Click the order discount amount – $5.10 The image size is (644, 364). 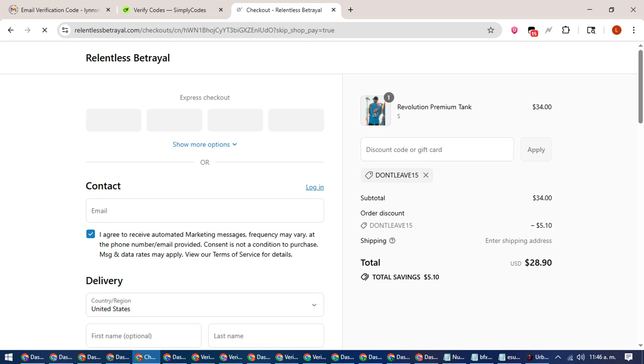(541, 225)
